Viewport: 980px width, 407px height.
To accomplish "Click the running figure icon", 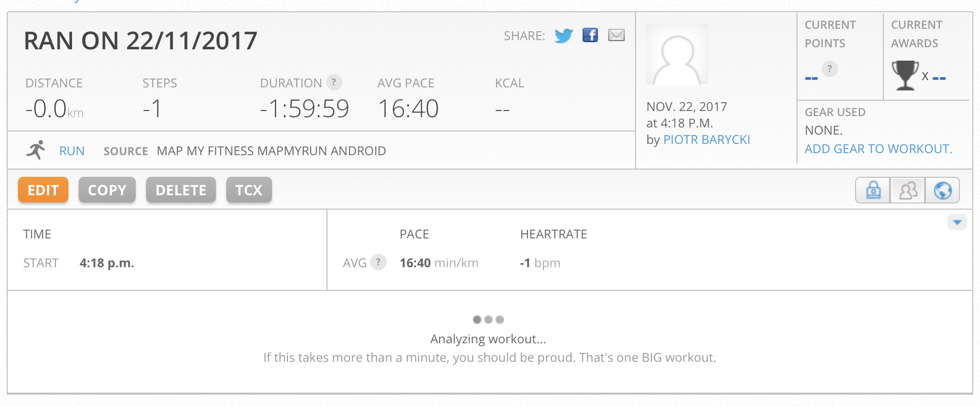I will coord(36,150).
